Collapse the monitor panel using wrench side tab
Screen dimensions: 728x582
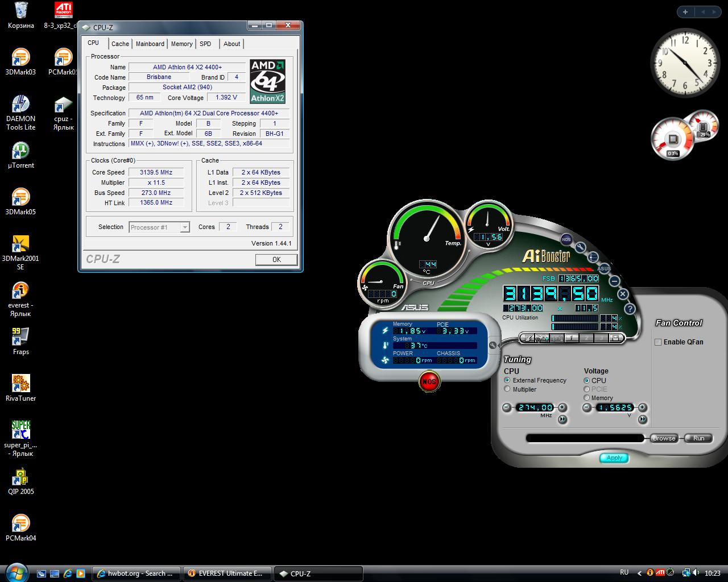(x=493, y=345)
